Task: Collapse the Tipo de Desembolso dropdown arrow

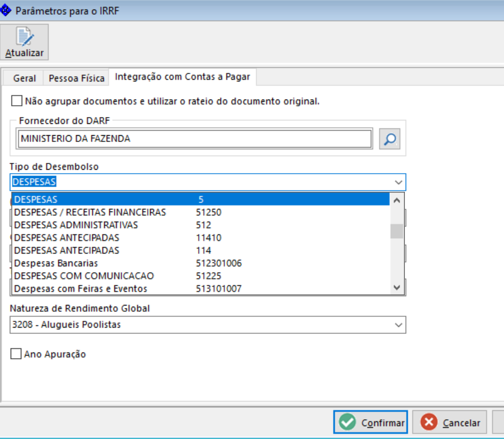Action: pyautogui.click(x=398, y=182)
